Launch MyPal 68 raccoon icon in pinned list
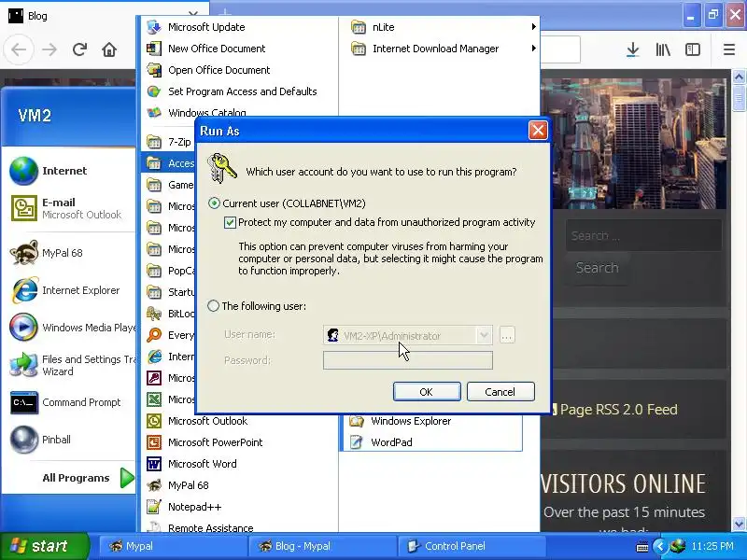Image resolution: width=747 pixels, height=560 pixels. coord(24,252)
